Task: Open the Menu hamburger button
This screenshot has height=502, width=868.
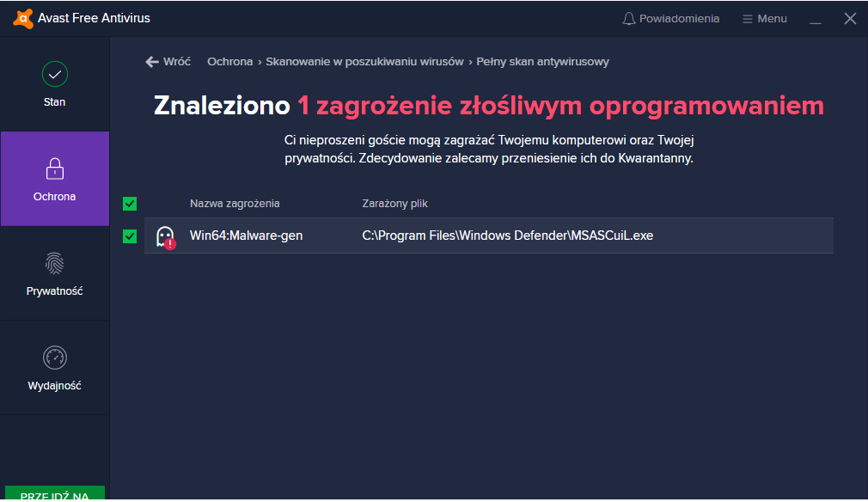Action: 765,19
